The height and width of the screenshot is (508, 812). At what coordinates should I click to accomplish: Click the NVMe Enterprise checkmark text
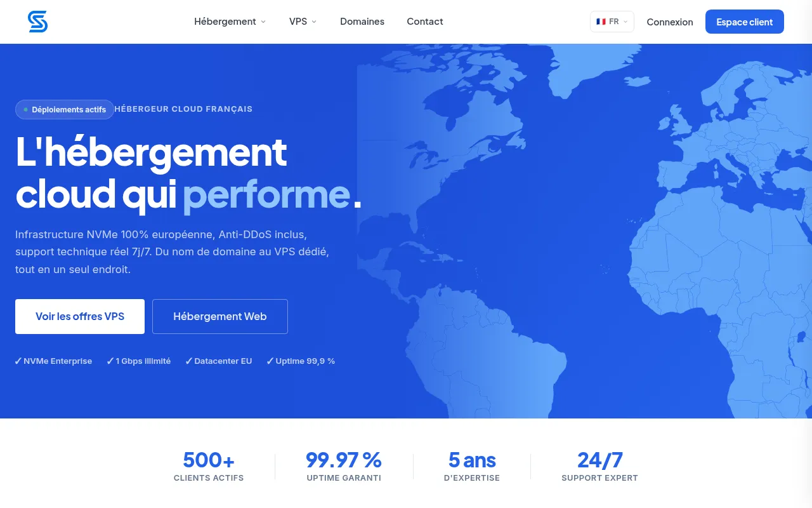coord(53,361)
